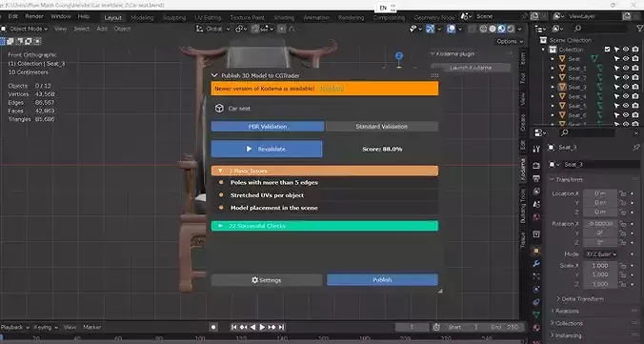The height and width of the screenshot is (344, 644).
Task: Open the Object Mode dropdown
Action: coord(24,29)
